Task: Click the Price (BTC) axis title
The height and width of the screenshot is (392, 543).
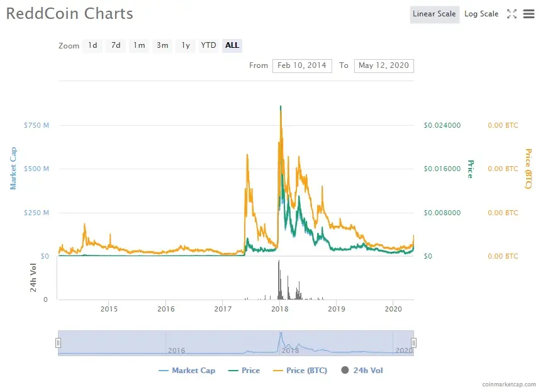Action: (529, 169)
